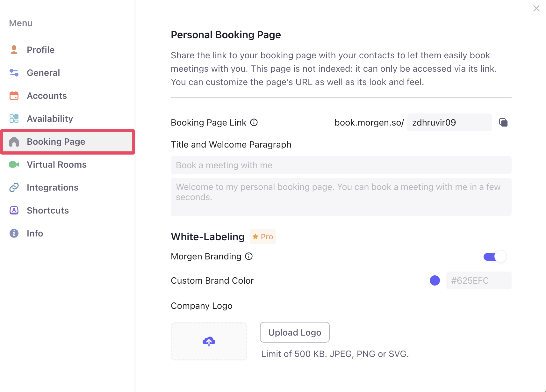Click the 'Book a meeting with me' title field
Screen dimensions: 546x392
(341, 165)
